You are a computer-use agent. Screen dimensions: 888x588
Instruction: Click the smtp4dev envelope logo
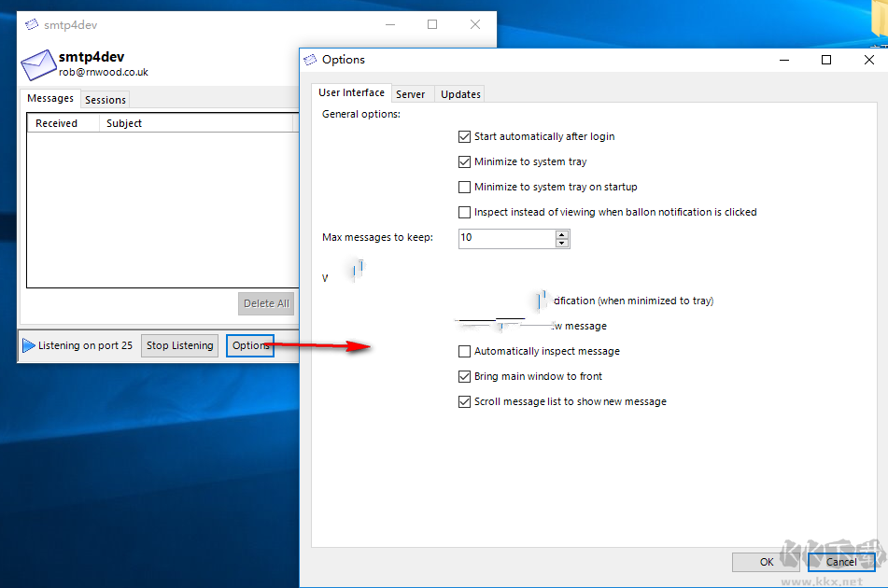click(37, 66)
